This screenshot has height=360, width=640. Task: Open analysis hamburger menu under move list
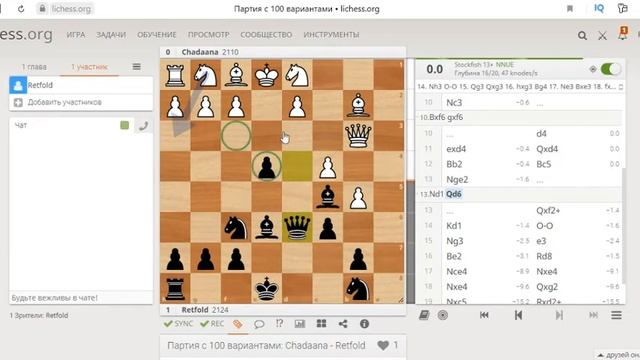[x=616, y=315]
